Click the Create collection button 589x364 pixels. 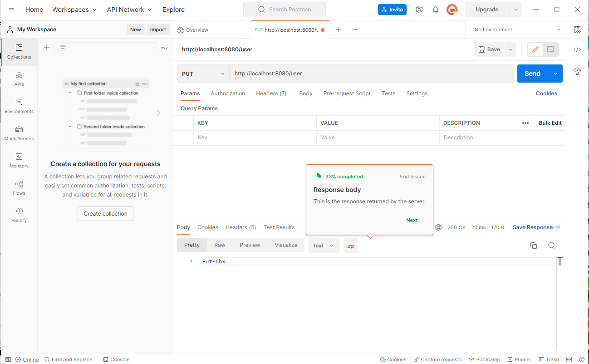(x=105, y=214)
